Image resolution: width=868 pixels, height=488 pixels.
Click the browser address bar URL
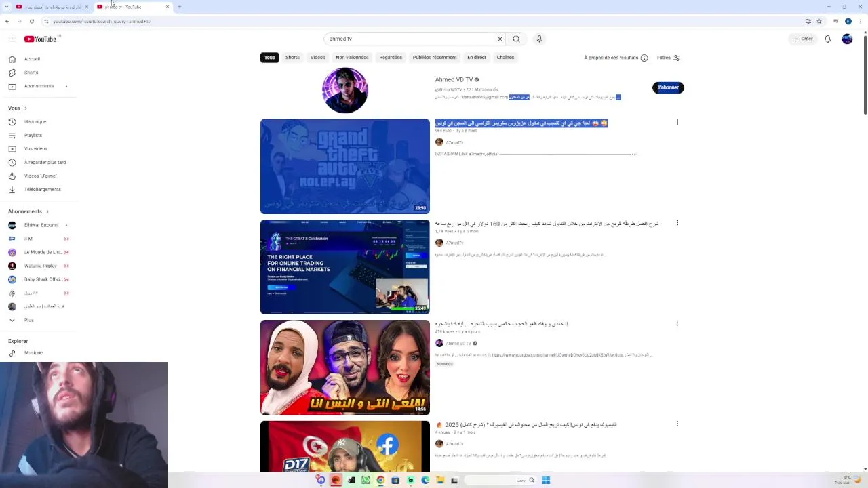[102, 21]
